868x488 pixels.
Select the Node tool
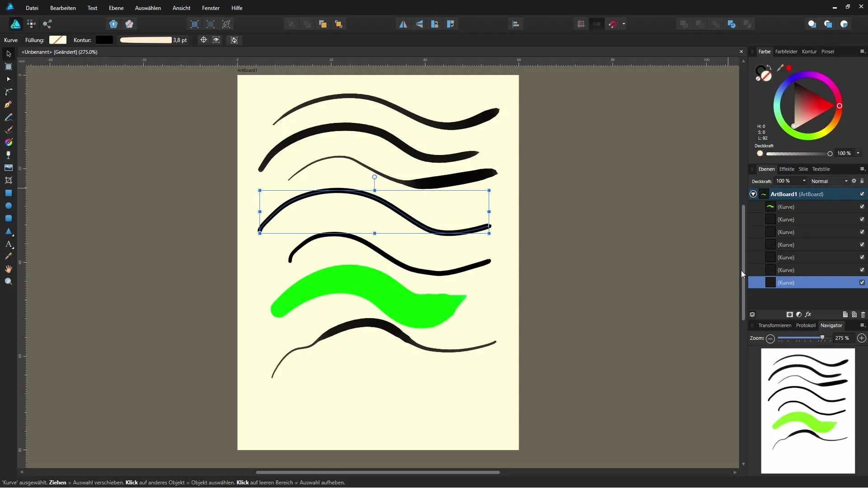click(9, 79)
